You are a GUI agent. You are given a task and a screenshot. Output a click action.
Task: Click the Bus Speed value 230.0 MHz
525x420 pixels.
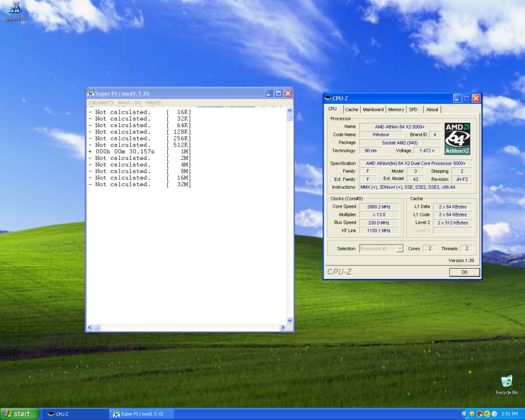pyautogui.click(x=379, y=223)
